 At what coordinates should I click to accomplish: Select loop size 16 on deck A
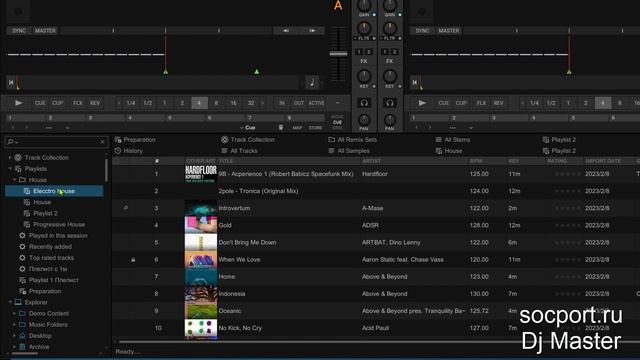click(x=233, y=103)
